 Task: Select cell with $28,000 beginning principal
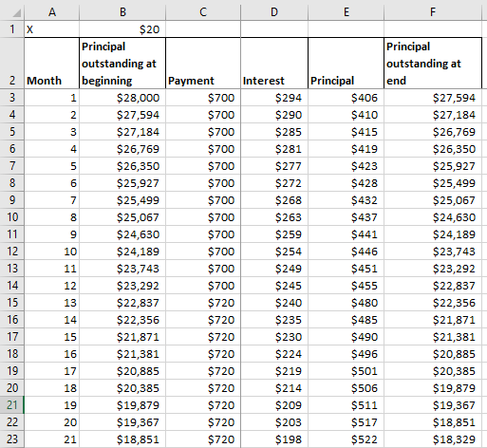pyautogui.click(x=122, y=98)
